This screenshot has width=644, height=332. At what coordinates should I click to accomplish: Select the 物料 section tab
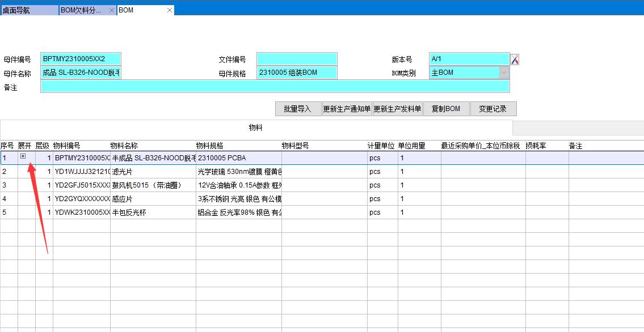[256, 128]
